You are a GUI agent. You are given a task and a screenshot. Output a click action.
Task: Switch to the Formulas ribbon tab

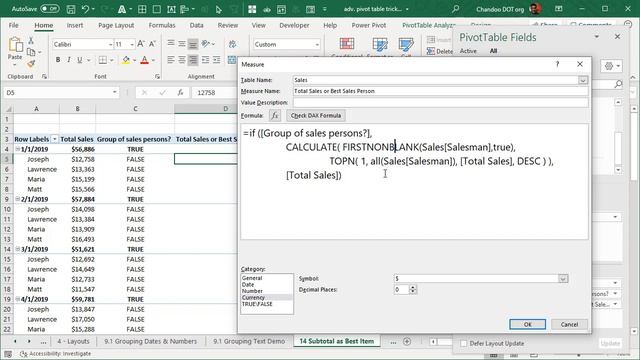click(x=162, y=25)
